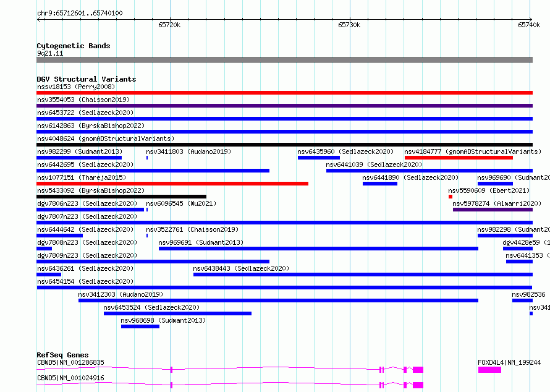550x392 pixels.
Task: Select the black nsv4048624 variant bar
Action: (284, 145)
